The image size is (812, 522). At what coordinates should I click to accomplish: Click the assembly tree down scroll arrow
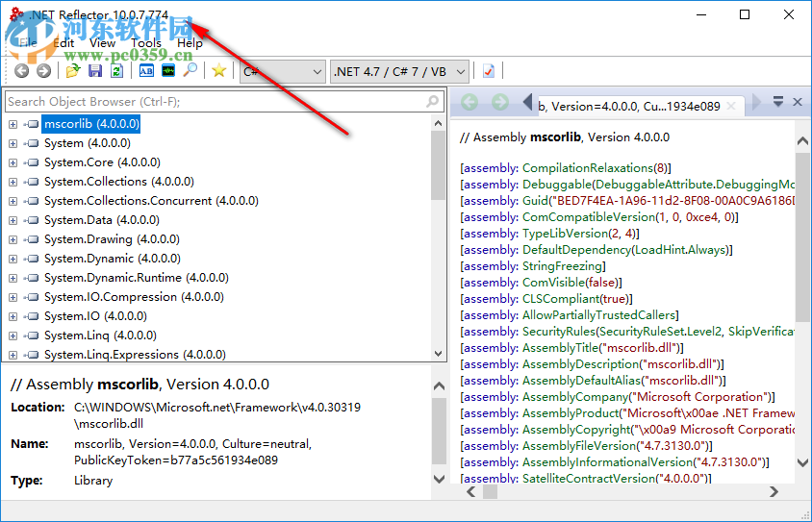pyautogui.click(x=438, y=354)
